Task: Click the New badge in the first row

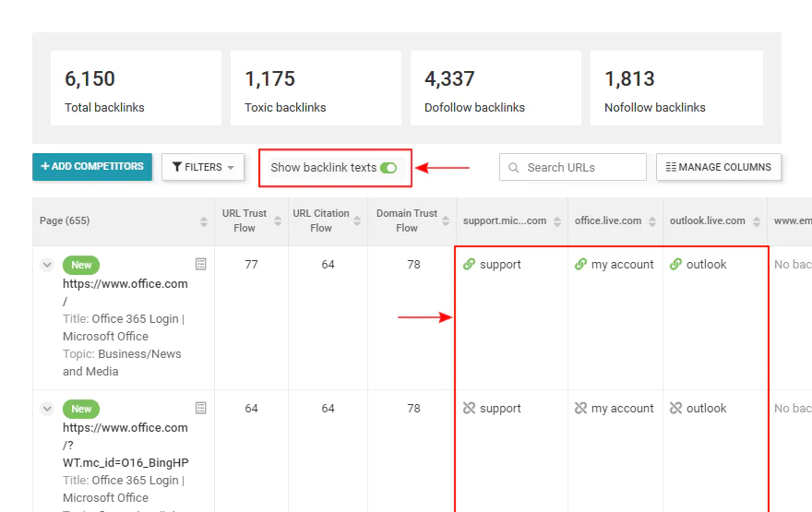Action: tap(81, 265)
